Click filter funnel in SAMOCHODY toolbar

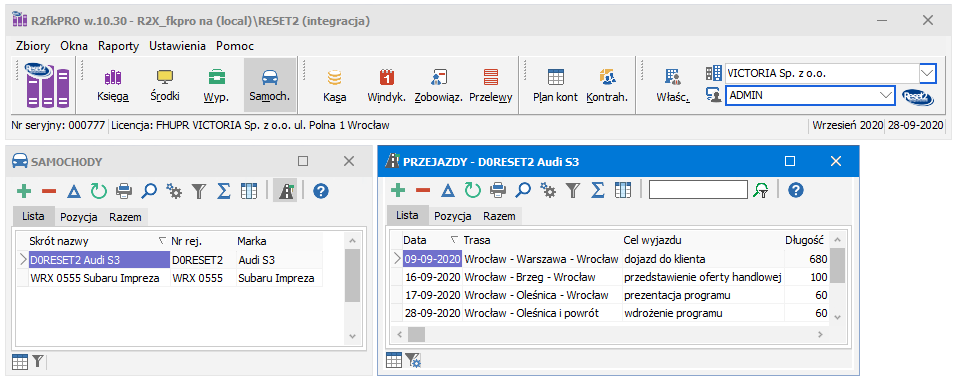pos(199,192)
